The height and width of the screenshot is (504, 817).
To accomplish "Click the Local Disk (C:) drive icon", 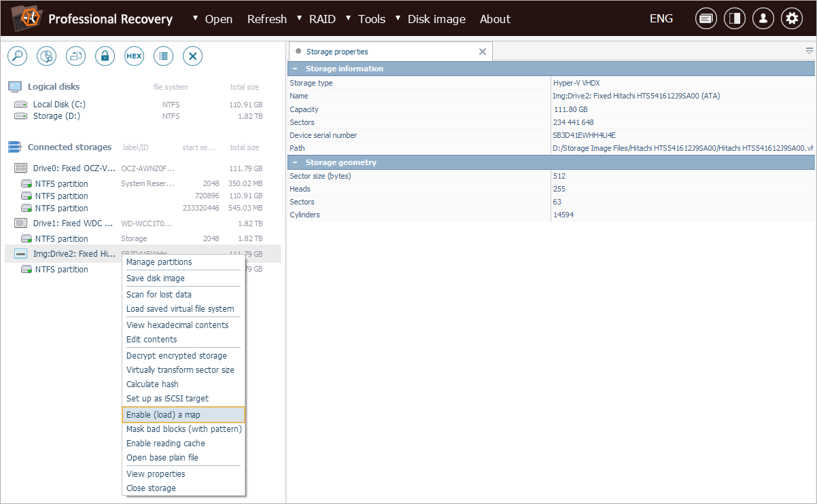I will point(21,105).
